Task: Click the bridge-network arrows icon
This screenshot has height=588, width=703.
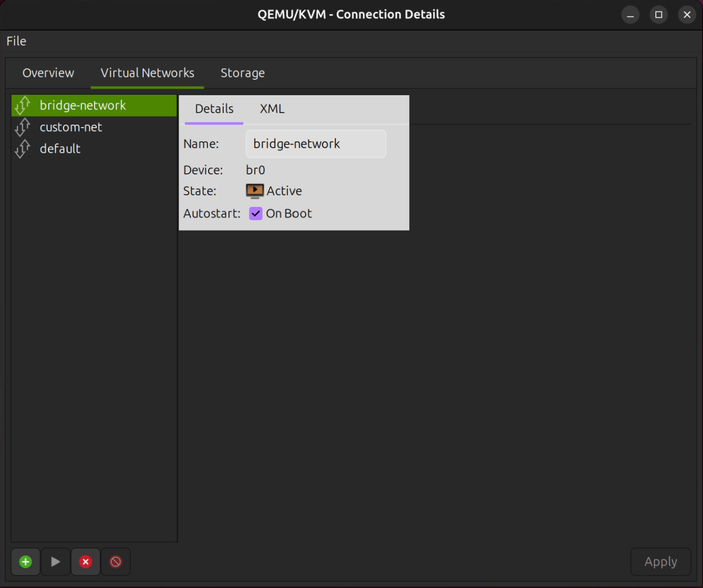Action: tap(22, 105)
